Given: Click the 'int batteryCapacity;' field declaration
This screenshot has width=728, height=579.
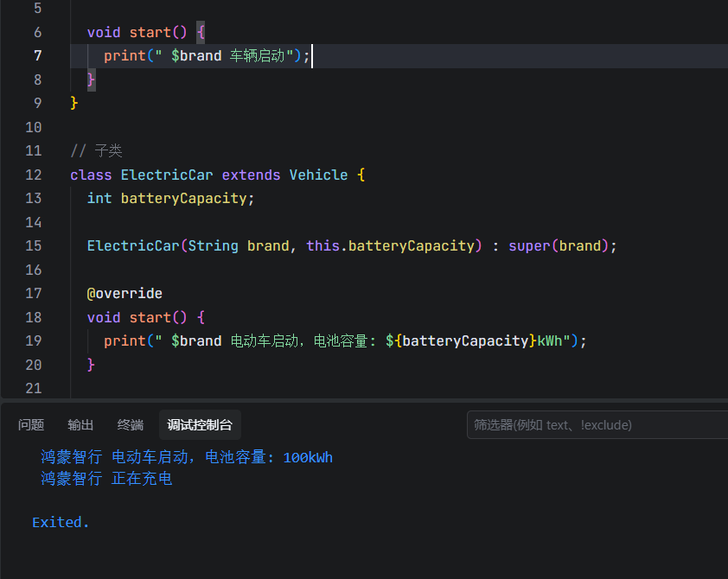Looking at the screenshot, I should 171,199.
